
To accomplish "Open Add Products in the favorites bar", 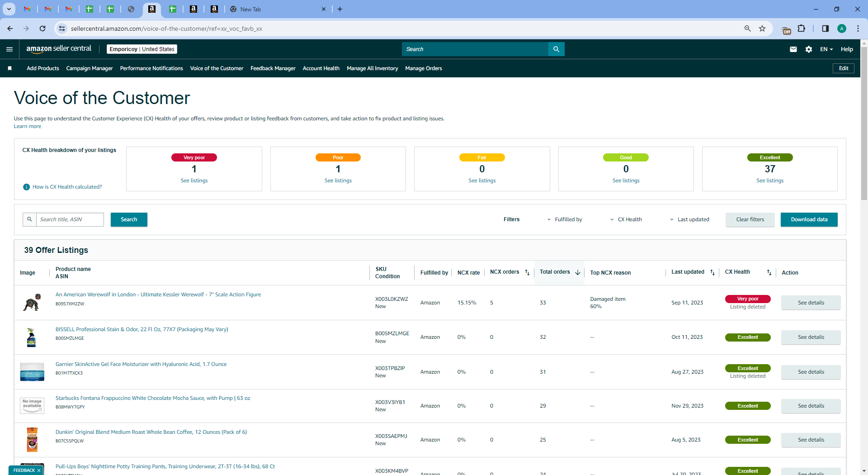I will (43, 68).
